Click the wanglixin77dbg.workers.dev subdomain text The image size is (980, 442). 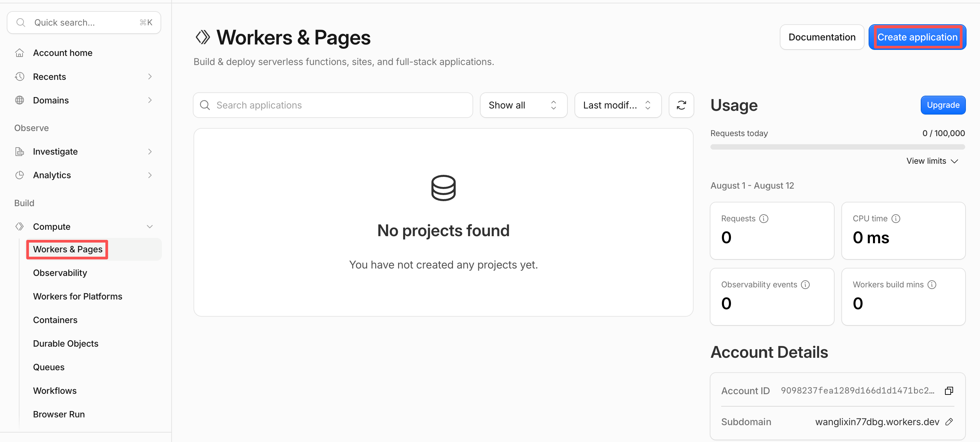pos(877,422)
